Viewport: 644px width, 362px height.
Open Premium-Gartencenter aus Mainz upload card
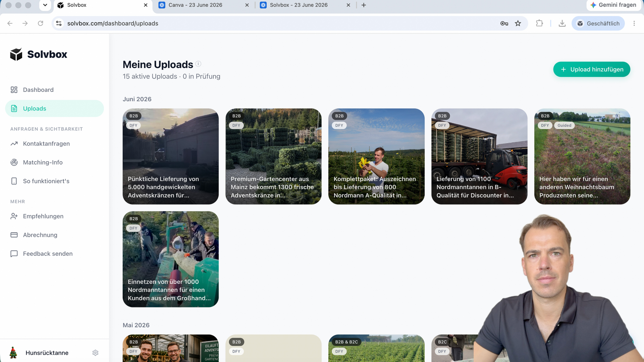coord(273,157)
